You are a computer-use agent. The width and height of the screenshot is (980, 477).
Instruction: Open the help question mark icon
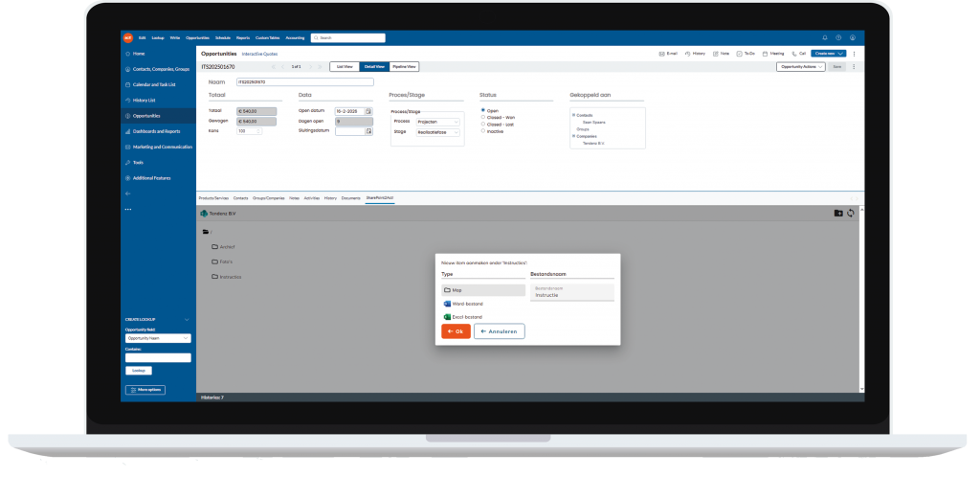pyautogui.click(x=838, y=37)
